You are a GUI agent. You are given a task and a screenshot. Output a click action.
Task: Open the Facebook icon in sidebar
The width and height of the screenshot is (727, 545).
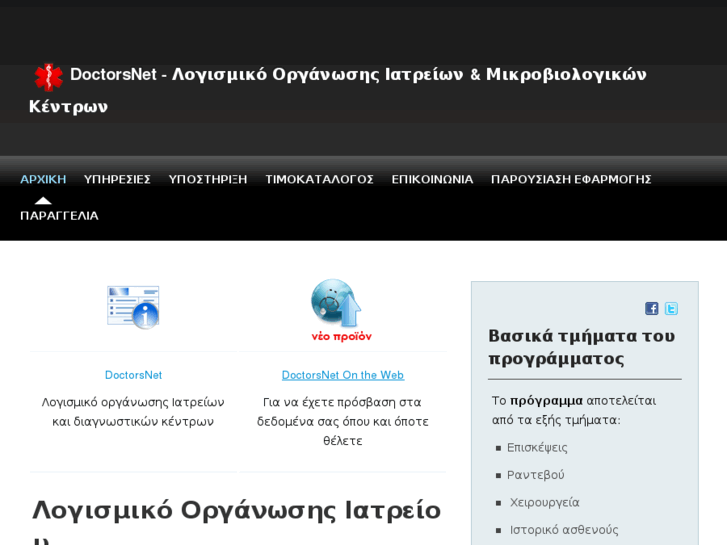pos(651,308)
